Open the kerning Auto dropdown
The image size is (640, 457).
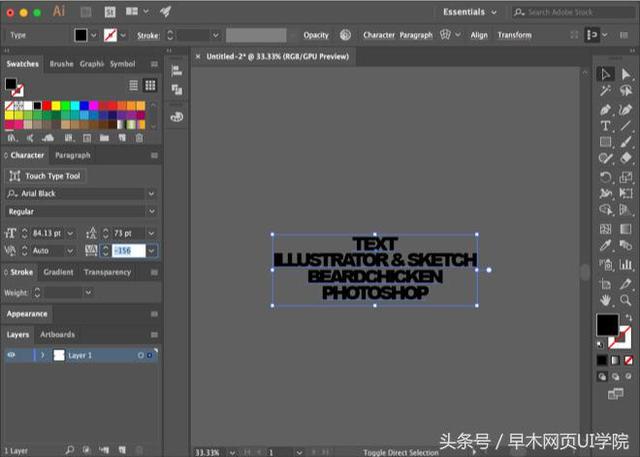[70, 251]
